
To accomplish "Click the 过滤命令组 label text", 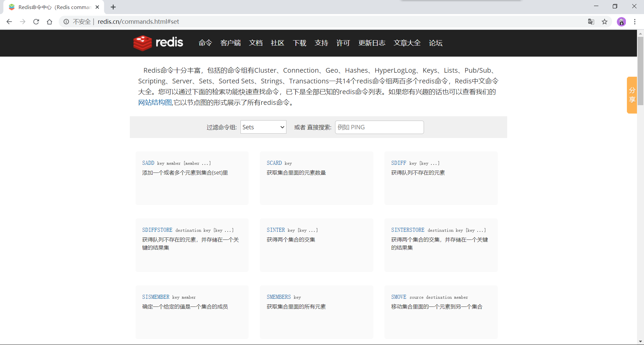I will [x=222, y=127].
